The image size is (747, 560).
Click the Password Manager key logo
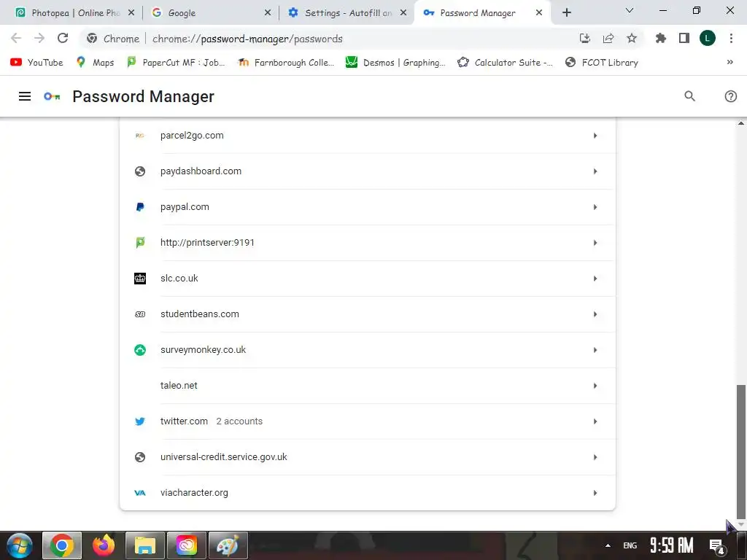[x=52, y=96]
